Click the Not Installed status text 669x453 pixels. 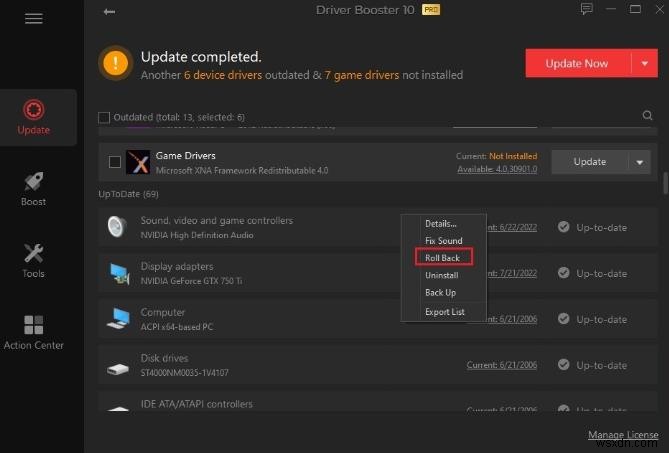[513, 156]
